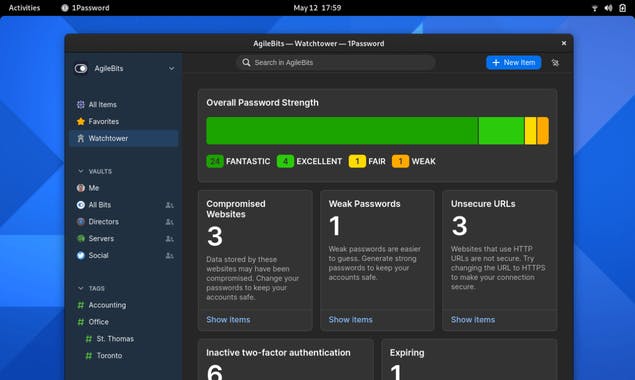The width and height of the screenshot is (635, 380).
Task: Click the hash icon beside Accounting
Action: [81, 305]
